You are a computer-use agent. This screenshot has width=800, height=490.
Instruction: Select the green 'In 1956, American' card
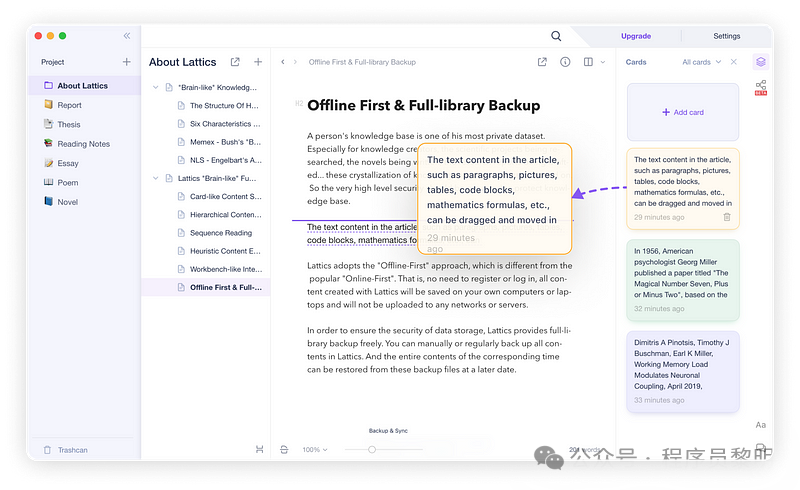tap(683, 280)
